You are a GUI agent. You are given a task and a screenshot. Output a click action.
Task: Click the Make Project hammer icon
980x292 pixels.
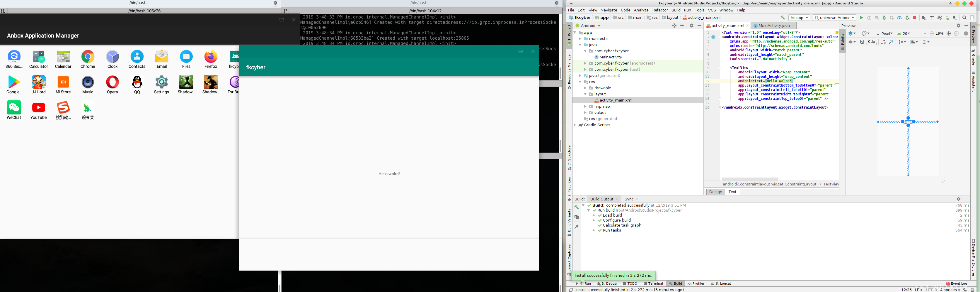point(783,18)
